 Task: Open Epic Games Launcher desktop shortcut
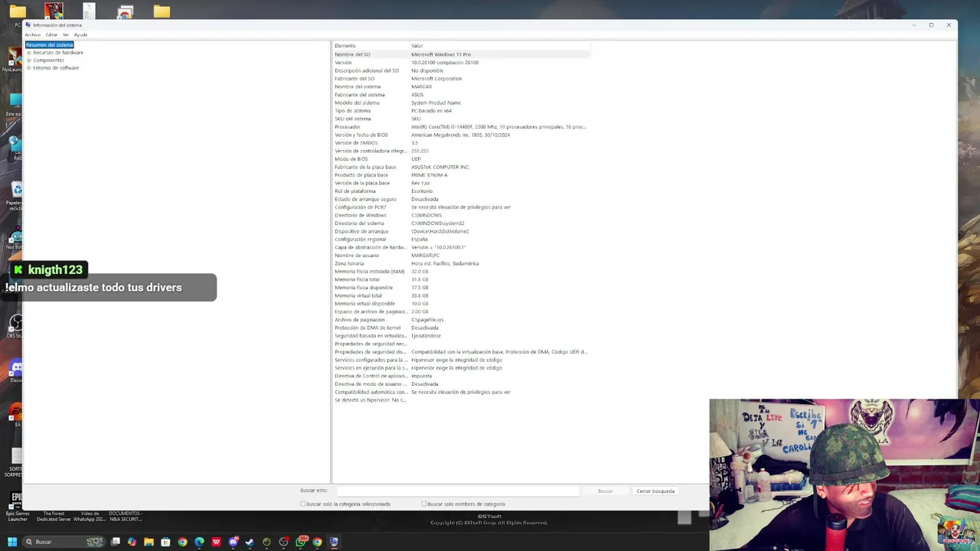pyautogui.click(x=17, y=508)
